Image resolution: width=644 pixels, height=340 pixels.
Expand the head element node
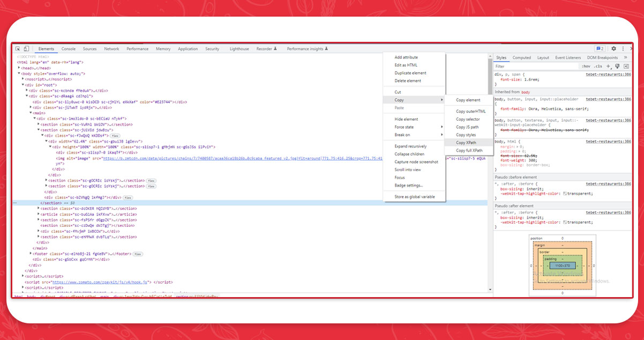(19, 68)
